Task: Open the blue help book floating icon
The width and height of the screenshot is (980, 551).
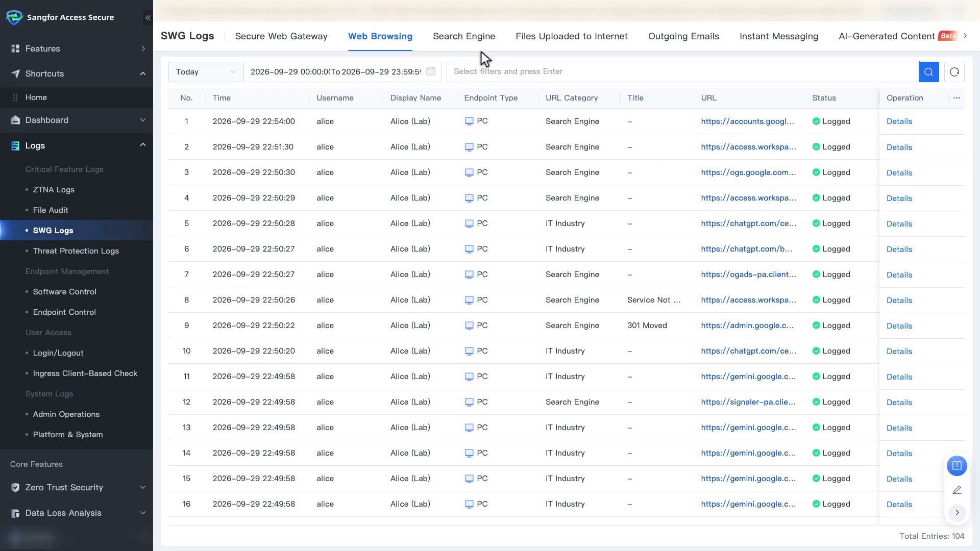Action: pos(957,465)
